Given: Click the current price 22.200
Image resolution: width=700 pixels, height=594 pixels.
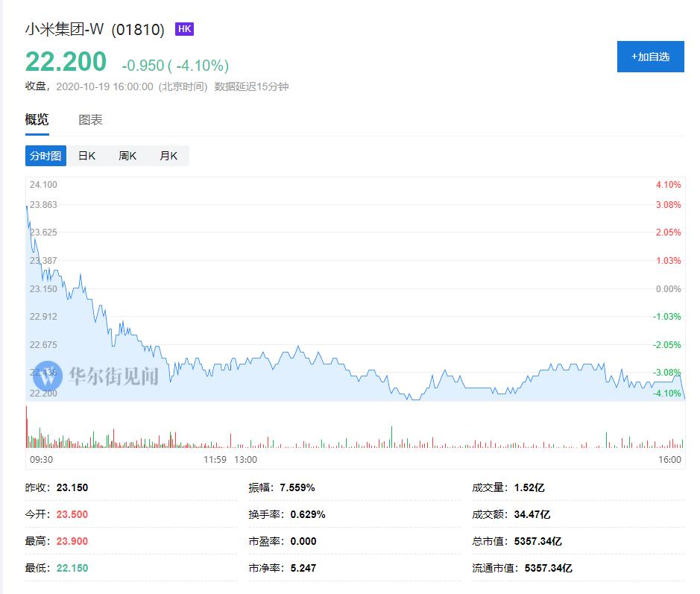Looking at the screenshot, I should click(x=66, y=62).
